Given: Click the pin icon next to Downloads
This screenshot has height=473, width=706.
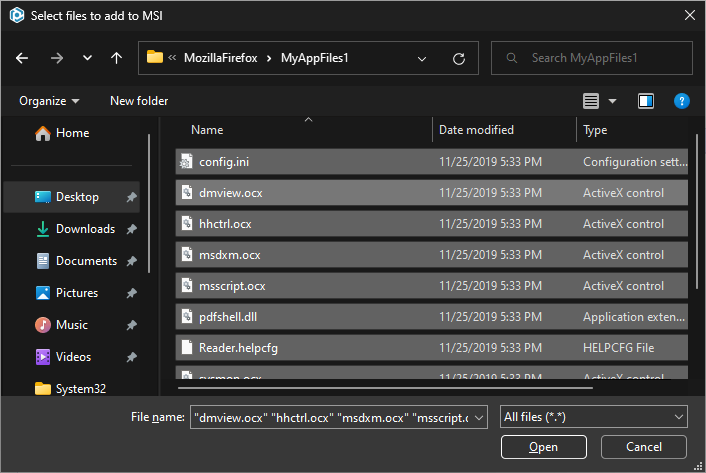Looking at the screenshot, I should 131,229.
